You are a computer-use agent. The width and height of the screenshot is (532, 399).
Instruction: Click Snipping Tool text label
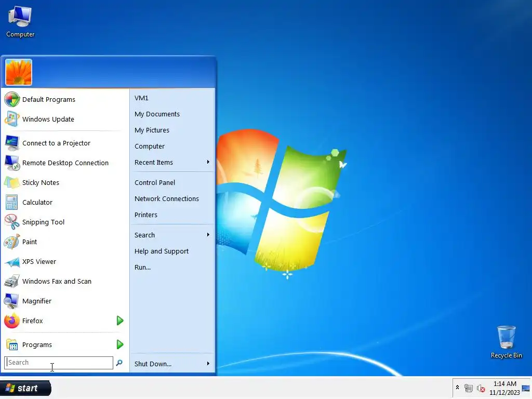(43, 222)
